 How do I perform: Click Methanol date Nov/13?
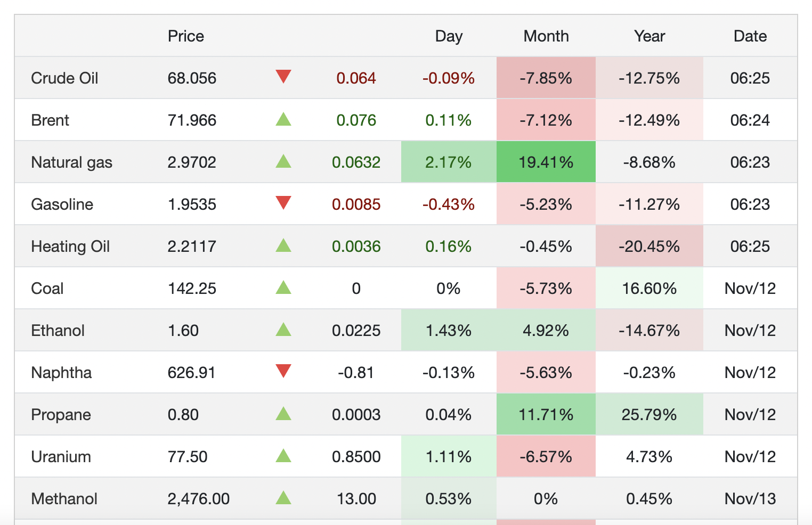pyautogui.click(x=750, y=499)
